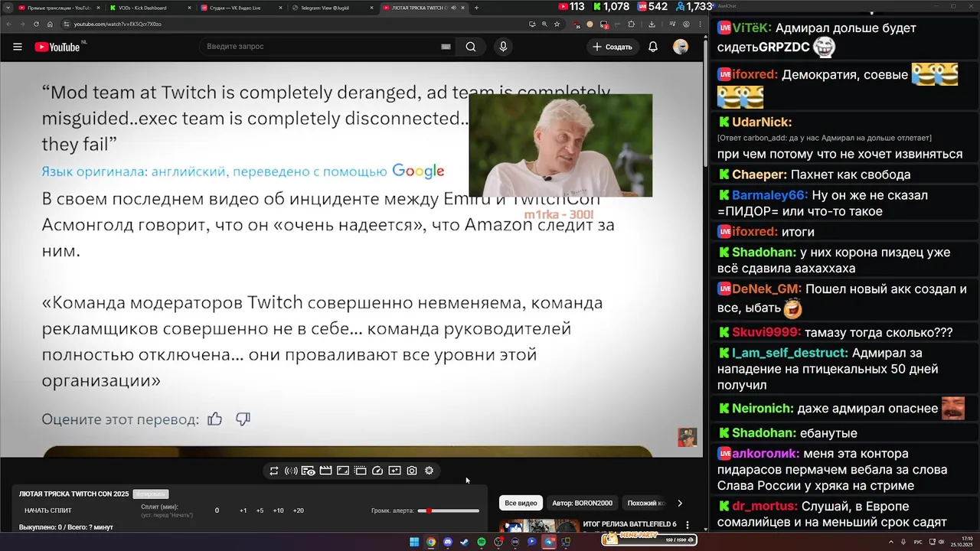
Task: Open the zoom magnifier icon in address bar
Action: pos(544,24)
